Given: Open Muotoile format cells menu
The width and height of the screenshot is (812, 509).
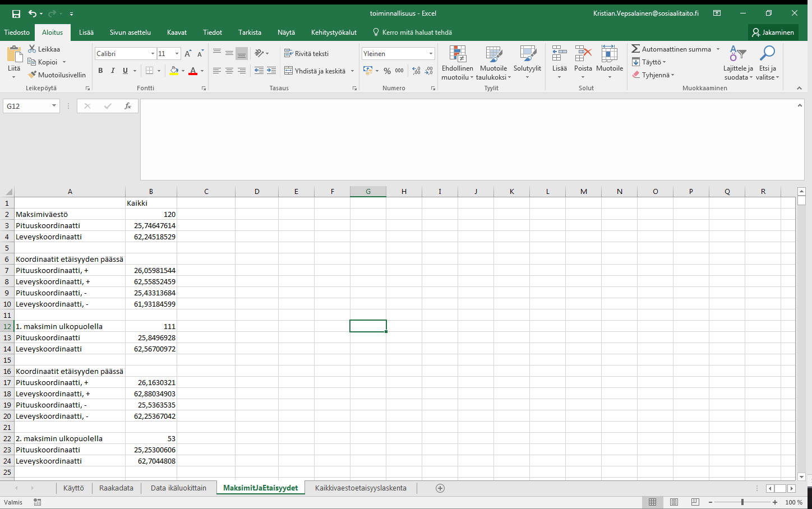Looking at the screenshot, I should (610, 63).
